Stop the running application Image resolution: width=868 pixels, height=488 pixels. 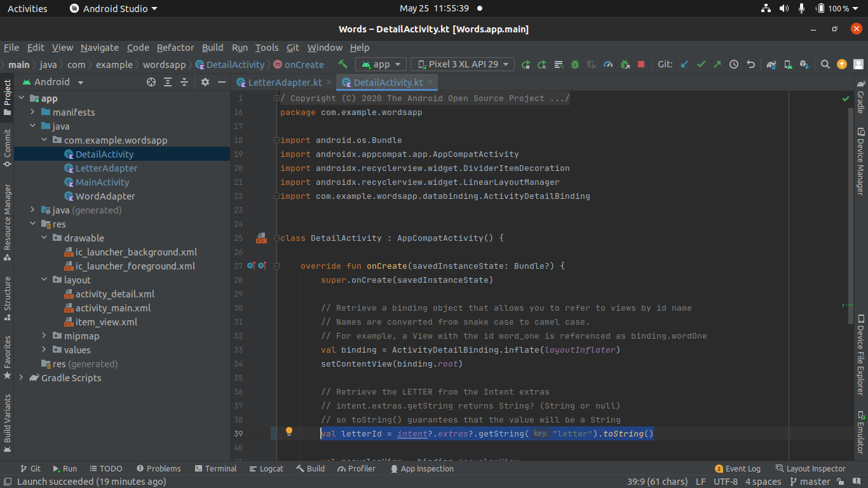coord(641,64)
